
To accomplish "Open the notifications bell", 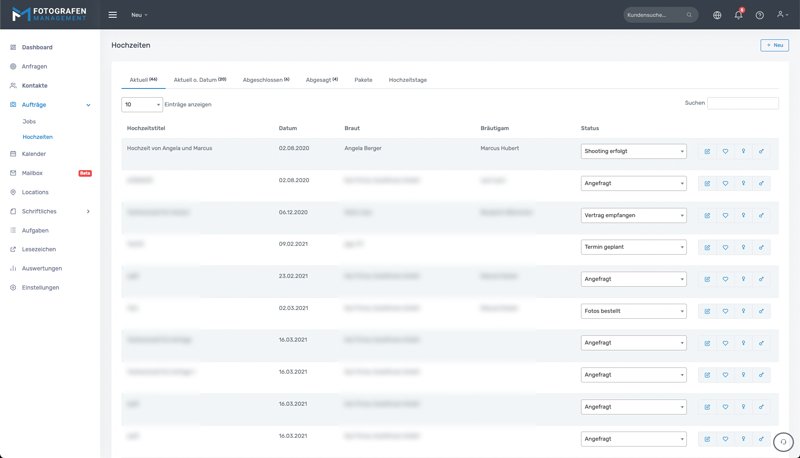I will [x=738, y=15].
